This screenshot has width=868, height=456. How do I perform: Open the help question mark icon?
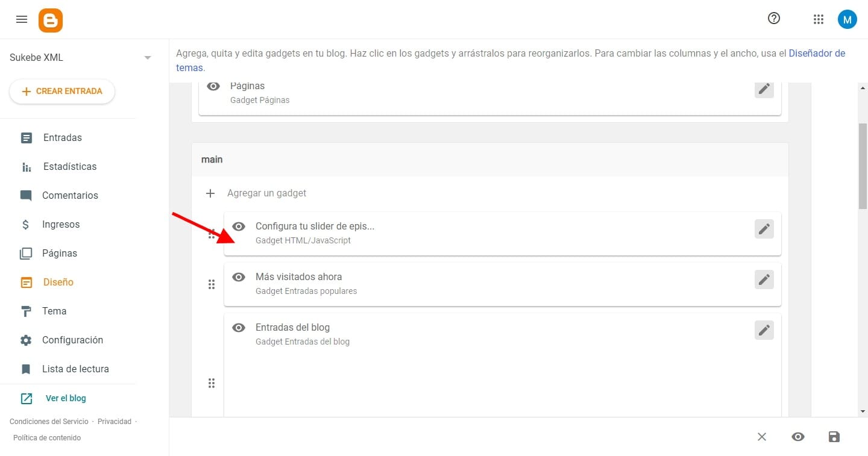(x=774, y=19)
